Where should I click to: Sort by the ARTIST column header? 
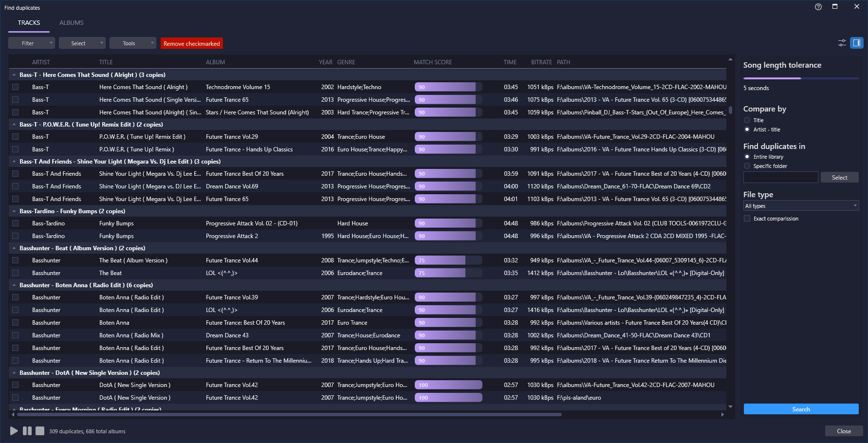coord(41,62)
